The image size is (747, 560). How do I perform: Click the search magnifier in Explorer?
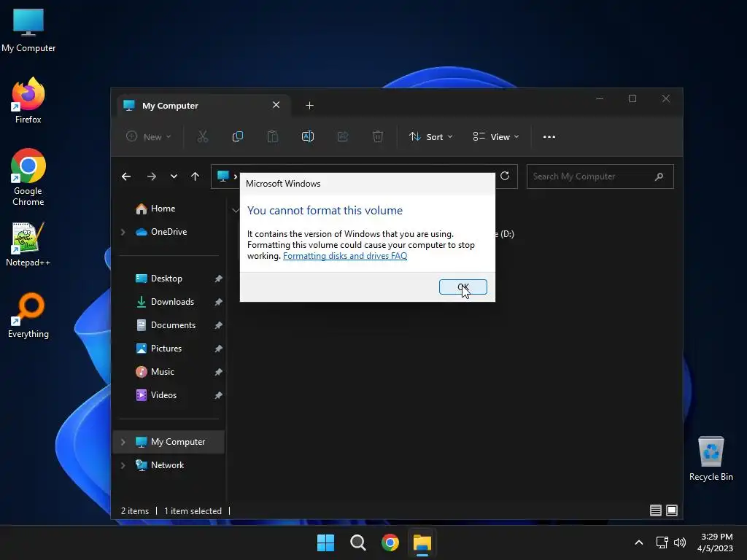click(659, 176)
